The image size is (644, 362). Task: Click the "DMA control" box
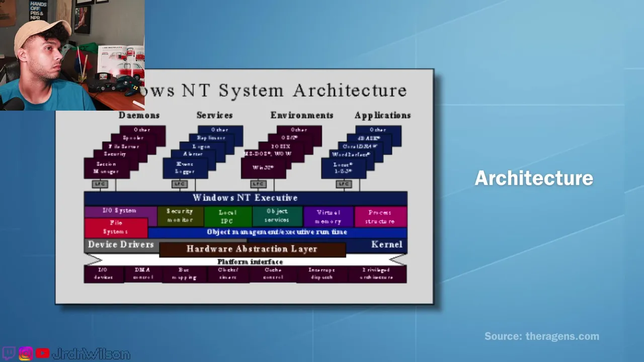pyautogui.click(x=143, y=274)
